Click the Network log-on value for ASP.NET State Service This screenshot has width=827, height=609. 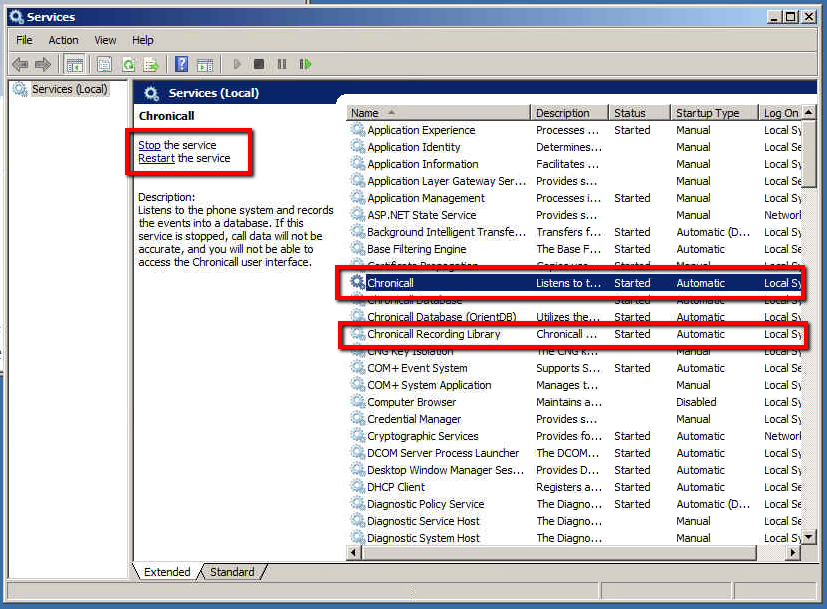(x=782, y=215)
